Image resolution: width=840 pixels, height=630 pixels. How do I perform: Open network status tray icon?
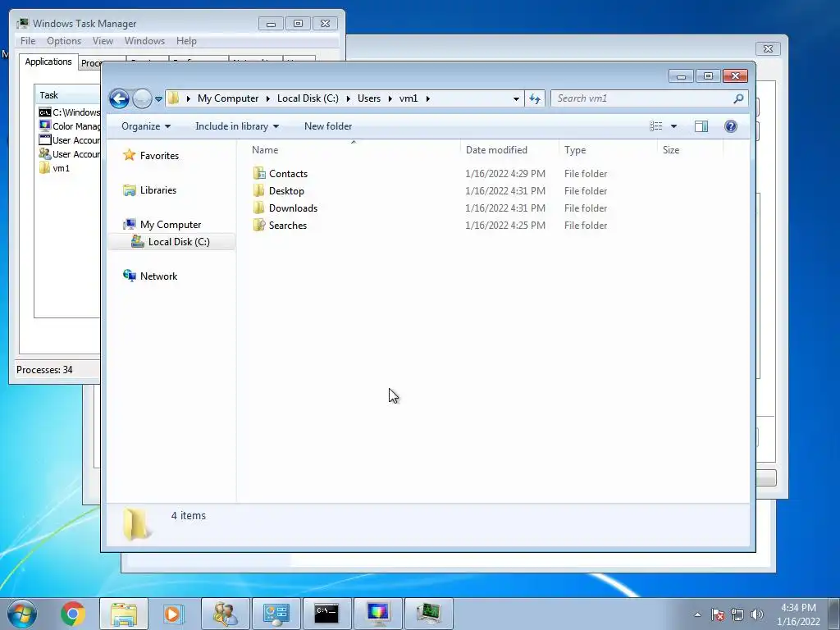pyautogui.click(x=737, y=614)
